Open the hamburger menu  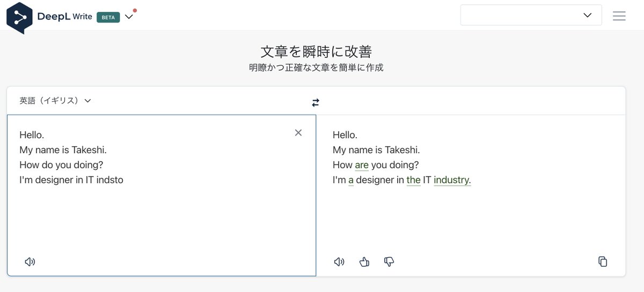click(619, 16)
